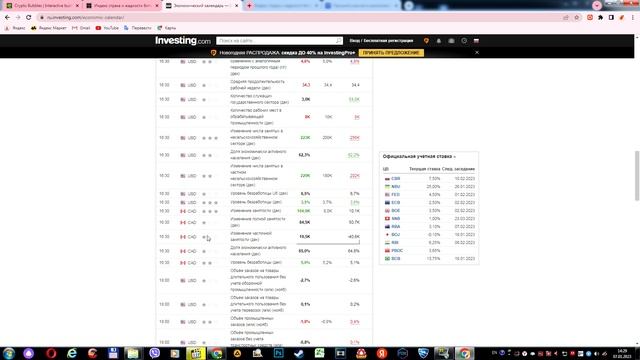Bookmark this page with the star icon
Screen dimensions: 640x360
point(577,18)
